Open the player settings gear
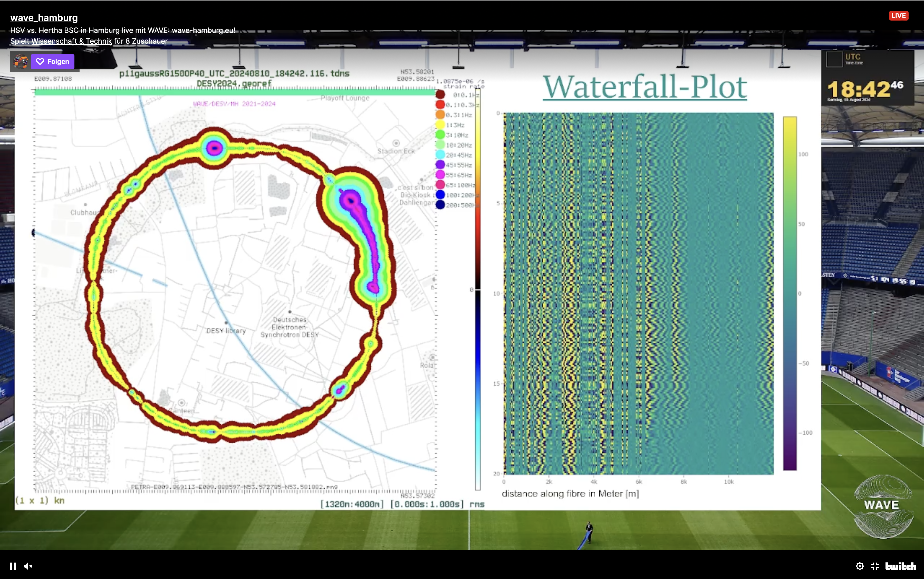924x579 pixels. pos(860,566)
